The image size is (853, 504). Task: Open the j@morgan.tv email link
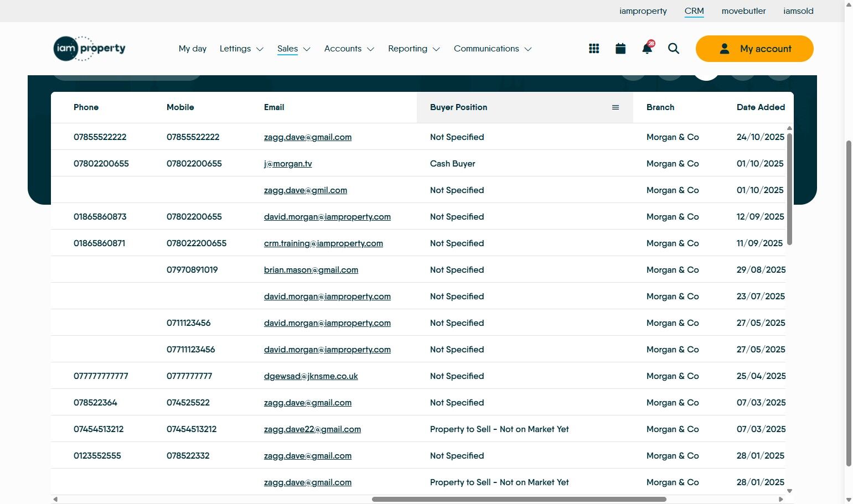tap(288, 164)
